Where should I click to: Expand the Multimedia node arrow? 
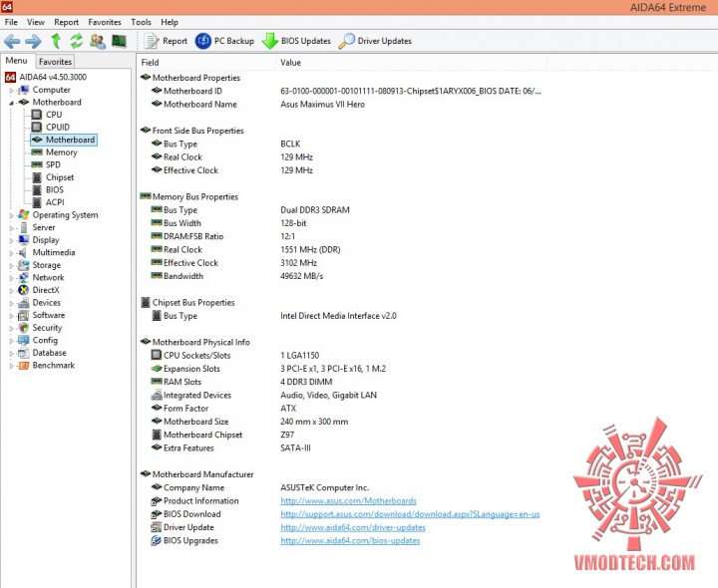[x=11, y=252]
